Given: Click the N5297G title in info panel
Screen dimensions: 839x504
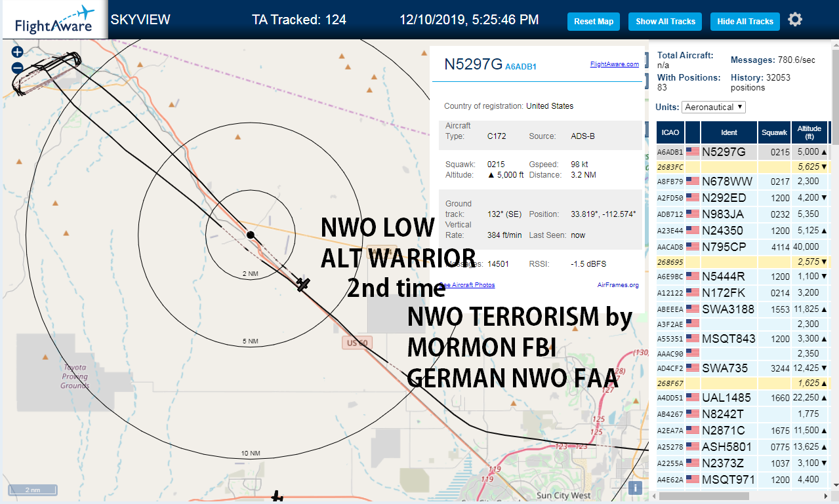Looking at the screenshot, I should pos(473,64).
